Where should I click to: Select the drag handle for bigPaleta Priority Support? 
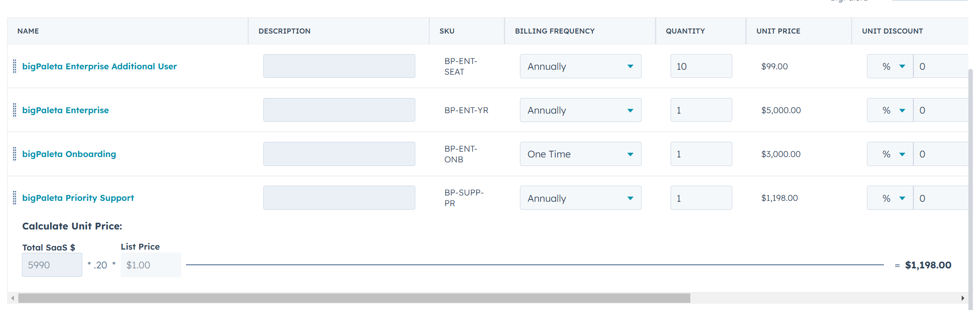(14, 197)
